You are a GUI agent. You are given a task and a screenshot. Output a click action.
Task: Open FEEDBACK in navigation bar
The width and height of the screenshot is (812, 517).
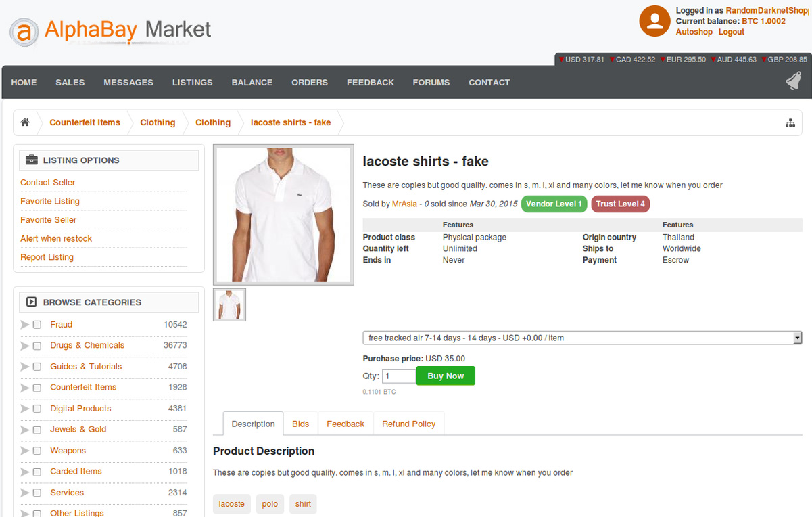[371, 82]
